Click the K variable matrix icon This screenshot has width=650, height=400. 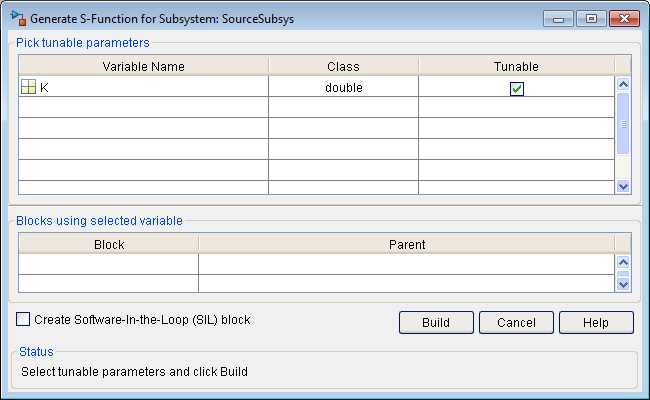tap(28, 88)
